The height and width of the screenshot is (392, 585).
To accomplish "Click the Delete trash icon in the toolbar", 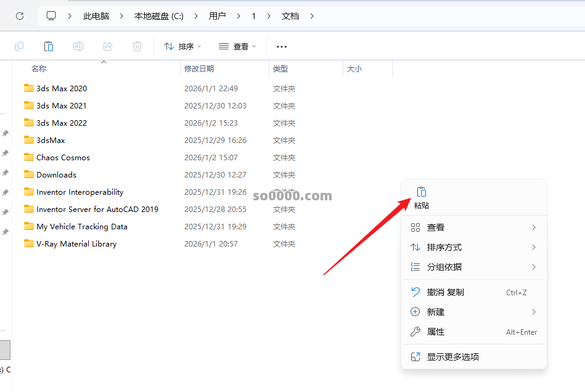I will (x=137, y=46).
